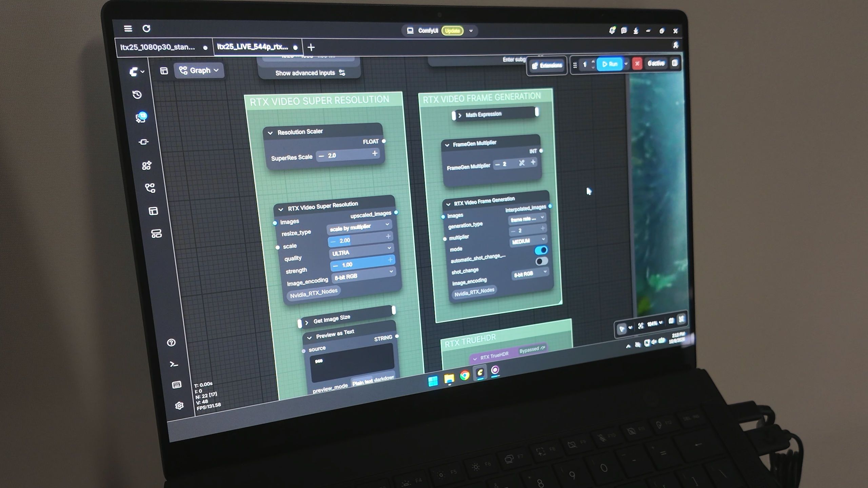Toggle the terminal console panel icon
Viewport: 868px width, 488px height.
click(x=174, y=364)
